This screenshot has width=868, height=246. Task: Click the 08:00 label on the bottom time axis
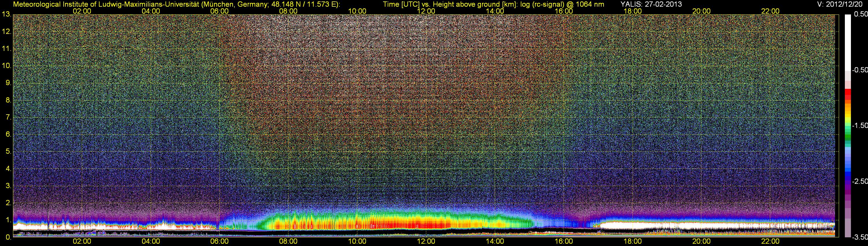point(288,241)
